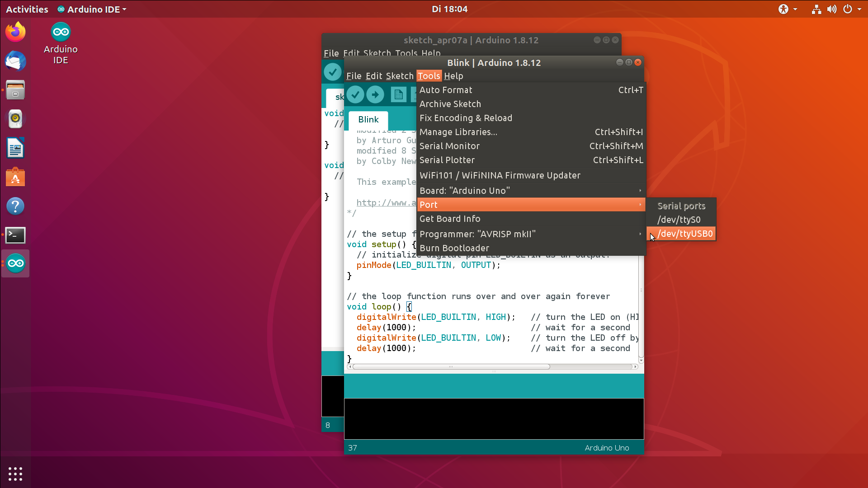Show applications grid button
868x488 pixels.
[15, 474]
